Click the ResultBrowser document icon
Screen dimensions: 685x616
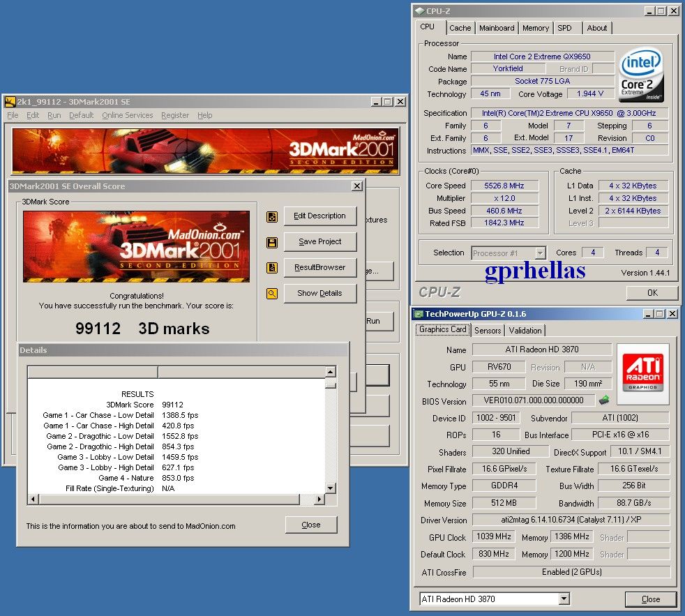272,268
